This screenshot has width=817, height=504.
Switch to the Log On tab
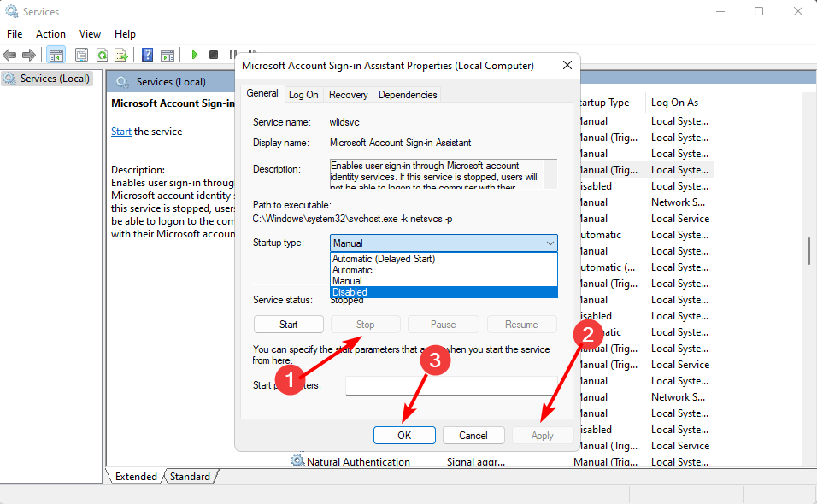pos(303,94)
